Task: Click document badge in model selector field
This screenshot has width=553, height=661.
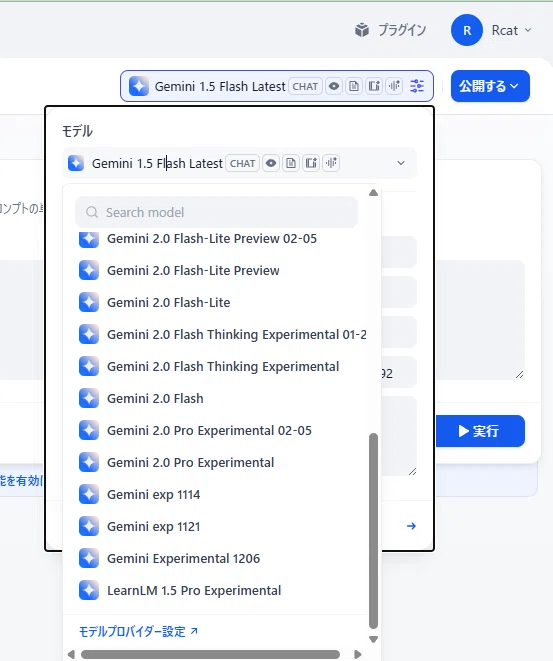Action: click(x=291, y=163)
